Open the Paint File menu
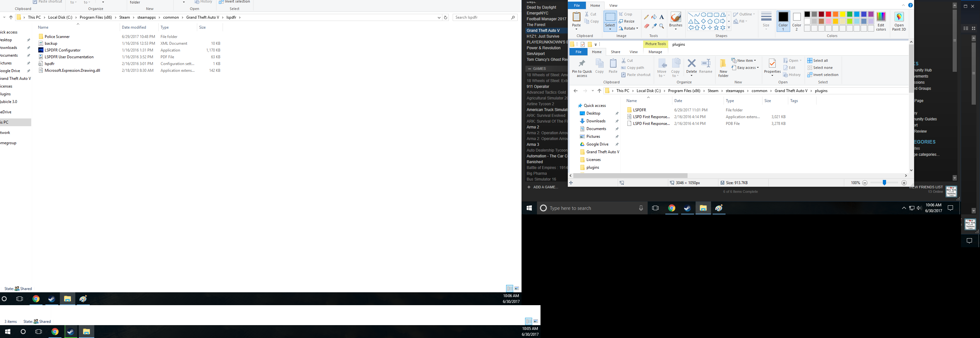The height and width of the screenshot is (338, 980). tap(577, 5)
